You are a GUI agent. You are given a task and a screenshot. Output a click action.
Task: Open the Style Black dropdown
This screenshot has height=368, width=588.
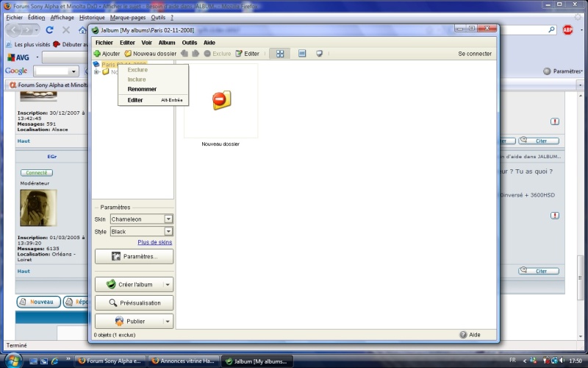coord(168,232)
